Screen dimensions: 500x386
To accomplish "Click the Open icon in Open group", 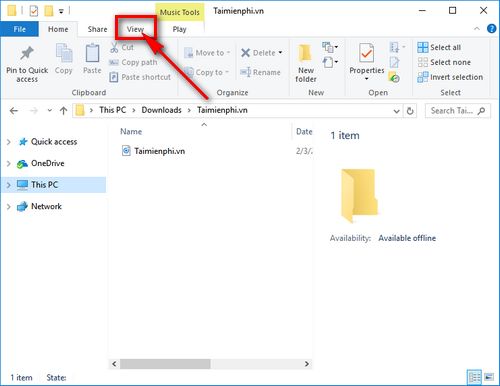I will 394,47.
